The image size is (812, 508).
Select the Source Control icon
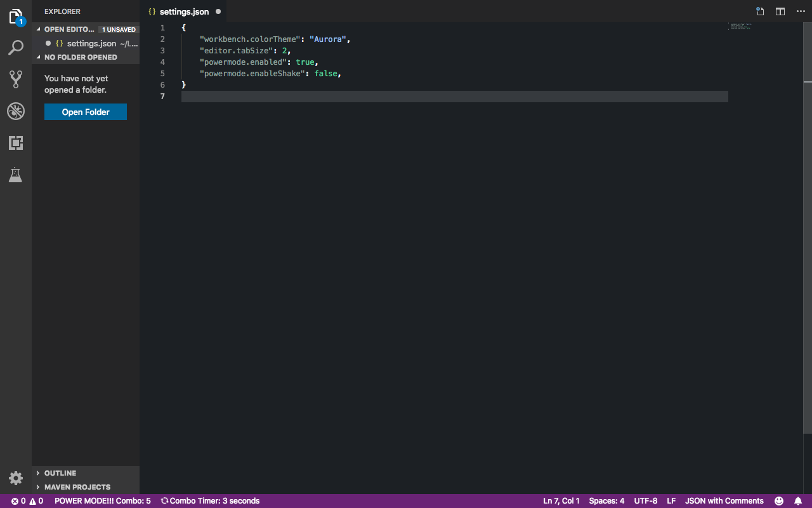[x=16, y=79]
